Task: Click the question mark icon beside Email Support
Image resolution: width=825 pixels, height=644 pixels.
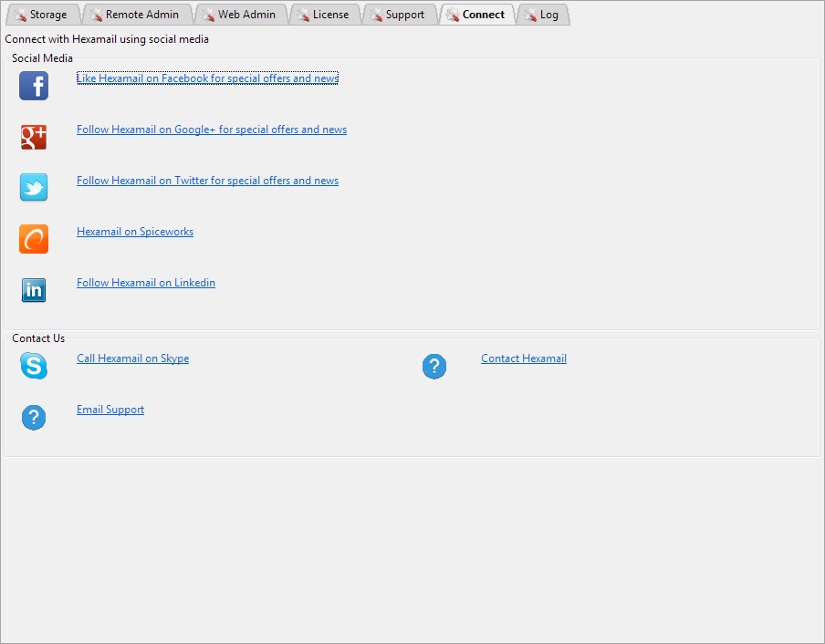Action: pos(34,418)
